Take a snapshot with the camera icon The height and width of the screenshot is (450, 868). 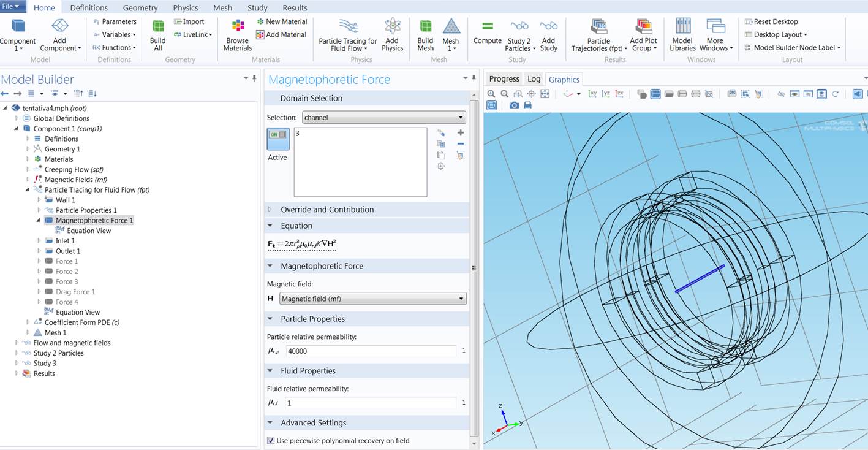[514, 105]
